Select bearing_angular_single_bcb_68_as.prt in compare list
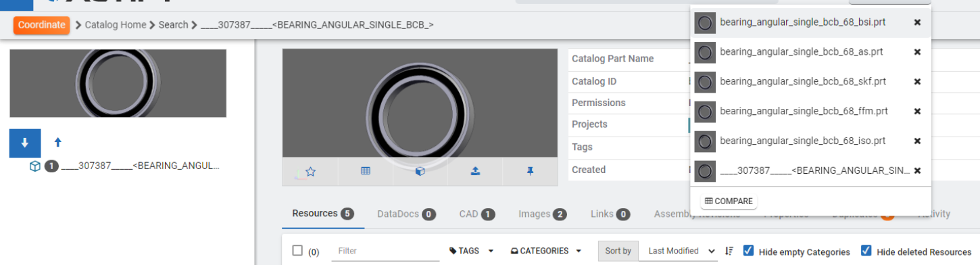This screenshot has width=980, height=265. point(801,52)
